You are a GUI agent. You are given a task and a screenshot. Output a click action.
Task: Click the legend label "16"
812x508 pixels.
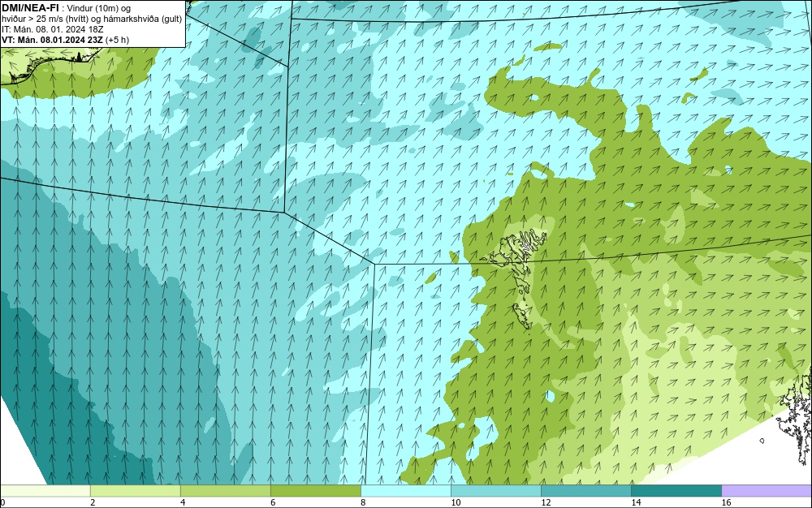(x=727, y=502)
